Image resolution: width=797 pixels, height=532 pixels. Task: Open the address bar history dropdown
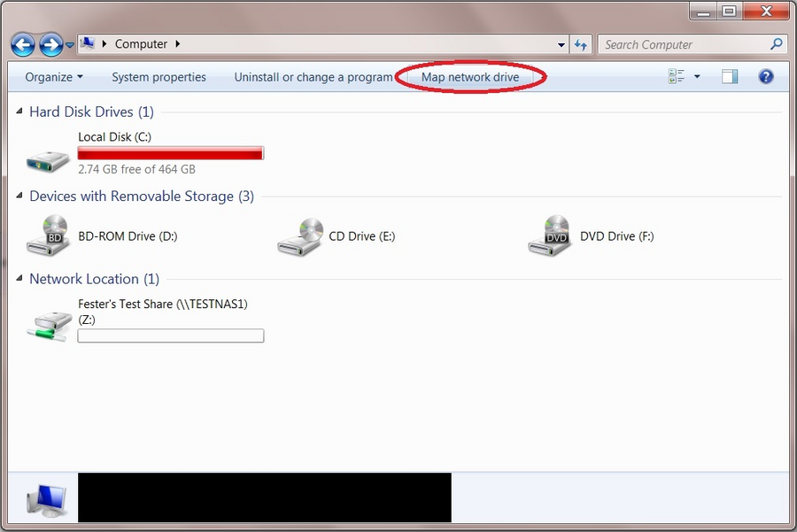[x=561, y=44]
